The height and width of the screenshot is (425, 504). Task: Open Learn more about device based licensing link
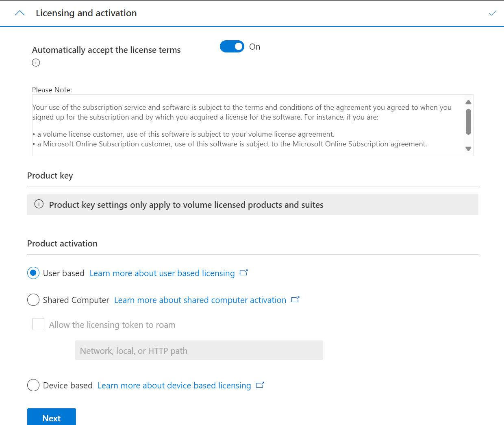pyautogui.click(x=174, y=386)
